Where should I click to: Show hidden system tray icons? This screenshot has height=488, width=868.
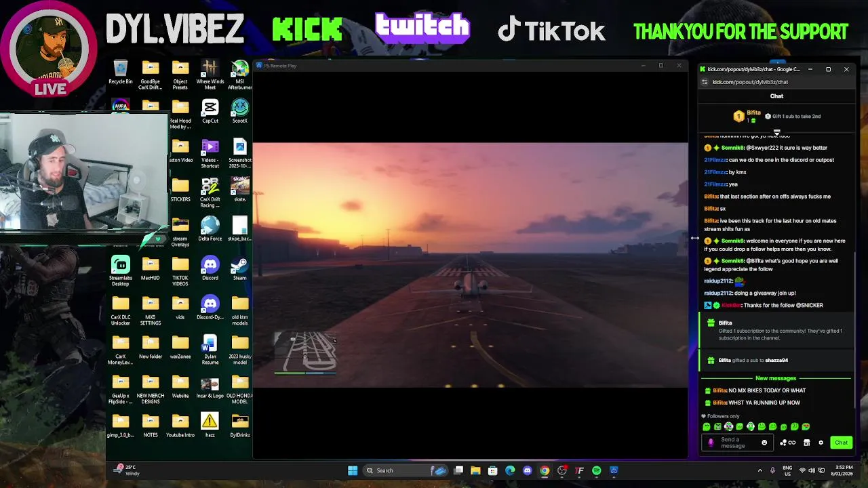(x=759, y=470)
